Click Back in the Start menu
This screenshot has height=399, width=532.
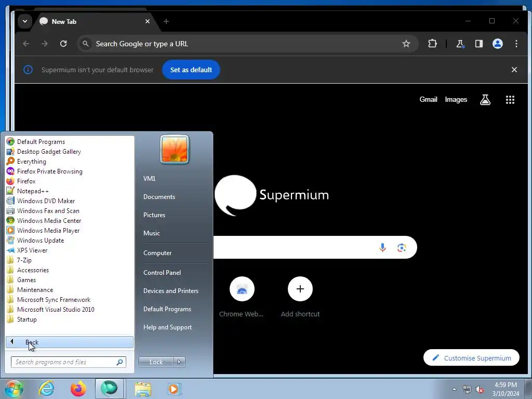pos(70,342)
